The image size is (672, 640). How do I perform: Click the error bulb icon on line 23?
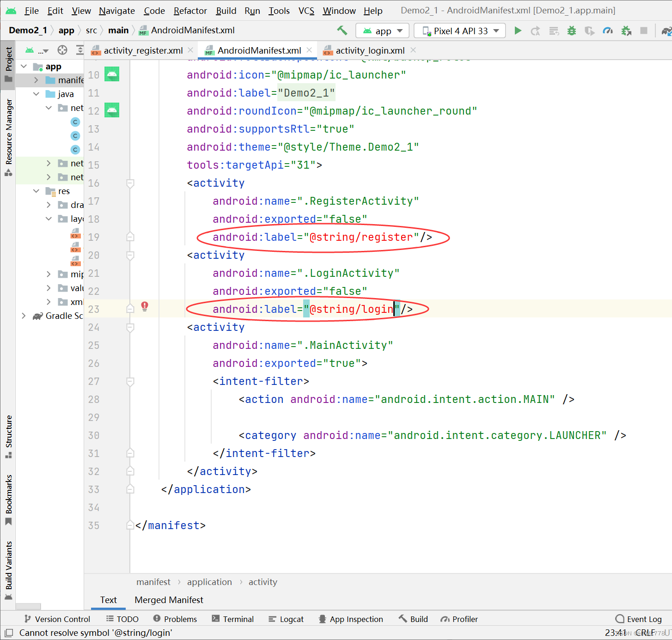(x=145, y=306)
